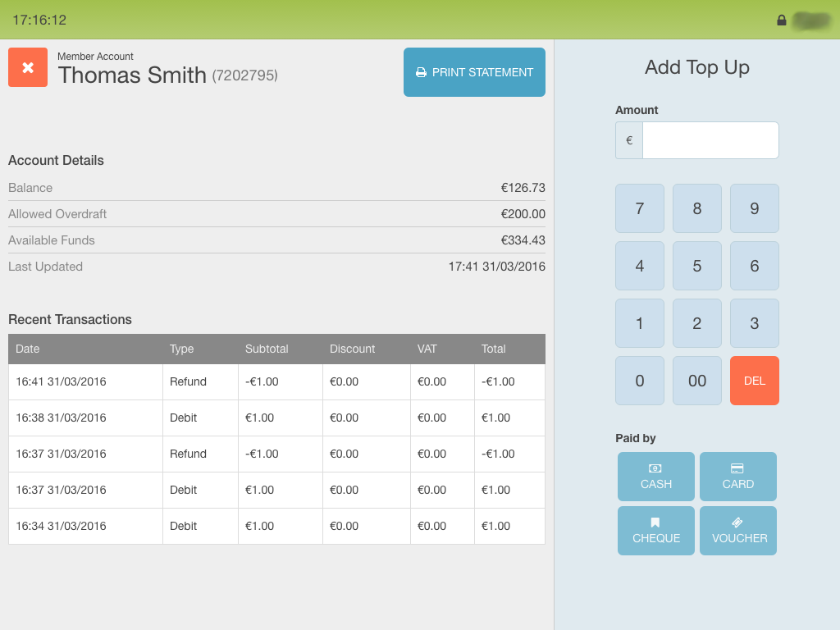Tap keypad number 3
Image resolution: width=840 pixels, height=630 pixels.
754,323
